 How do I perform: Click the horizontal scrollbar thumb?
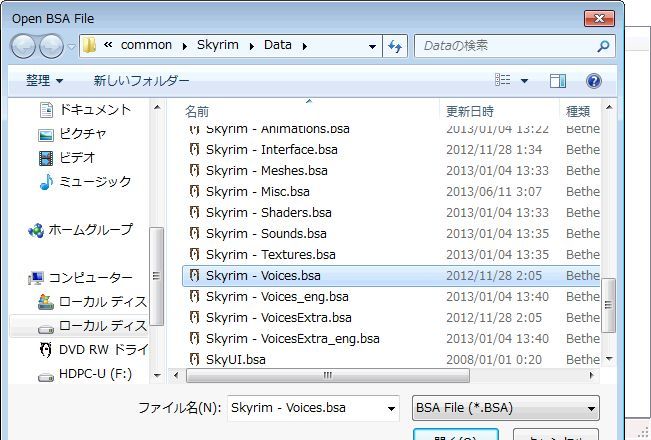328,375
